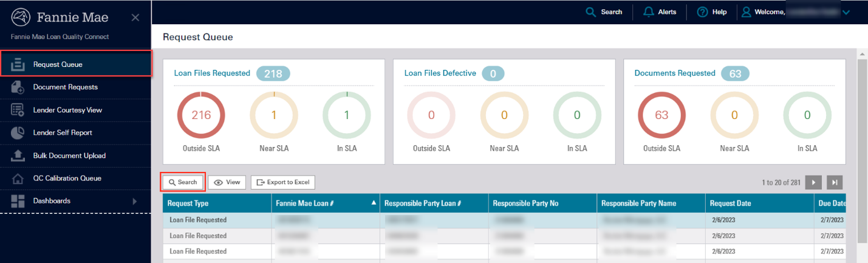Image resolution: width=868 pixels, height=263 pixels.
Task: Click the user profile icon
Action: pyautogui.click(x=747, y=12)
